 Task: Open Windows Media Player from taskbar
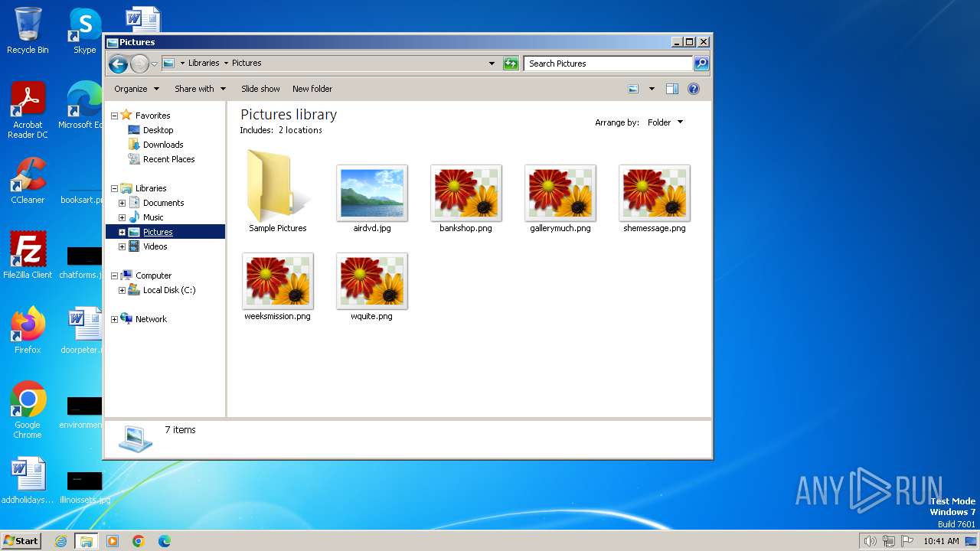point(113,541)
